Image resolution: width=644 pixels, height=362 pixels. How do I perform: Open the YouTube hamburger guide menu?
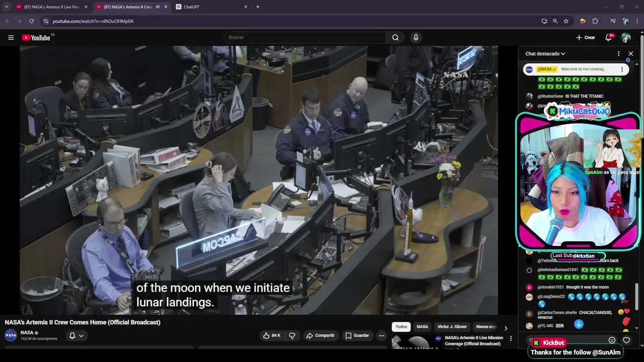point(11,38)
